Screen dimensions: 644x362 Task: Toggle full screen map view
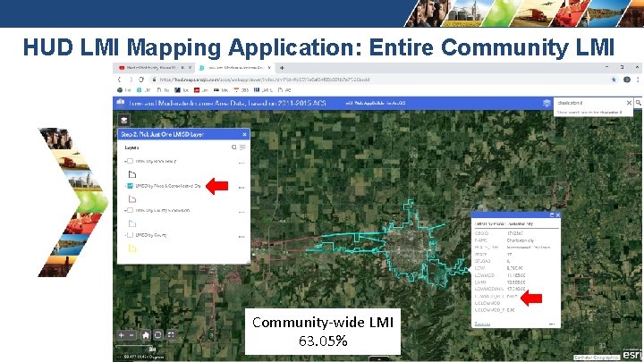pyautogui.click(x=171, y=335)
